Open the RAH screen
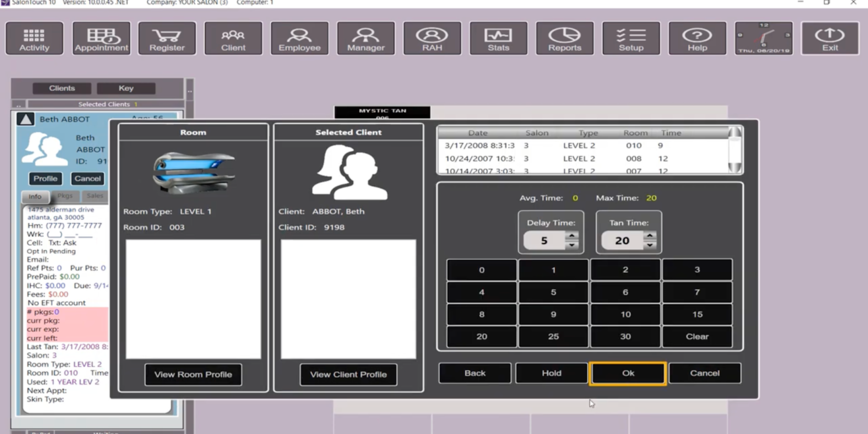Viewport: 868px width, 434px height. [432, 38]
